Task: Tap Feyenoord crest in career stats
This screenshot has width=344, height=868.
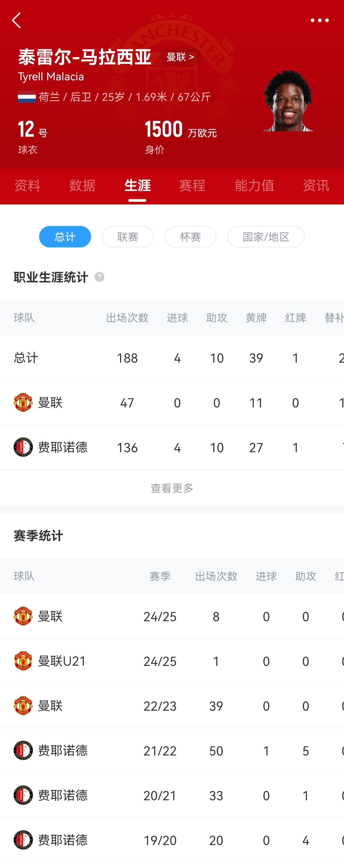Action: 23,447
